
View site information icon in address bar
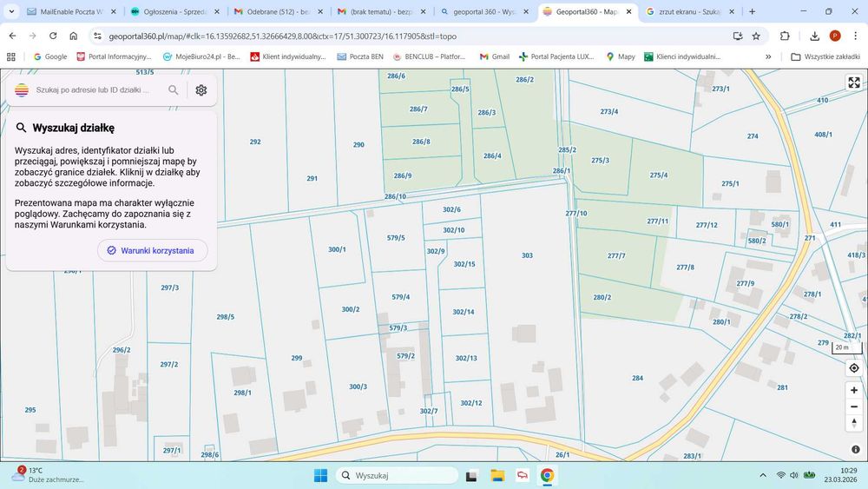(x=97, y=36)
